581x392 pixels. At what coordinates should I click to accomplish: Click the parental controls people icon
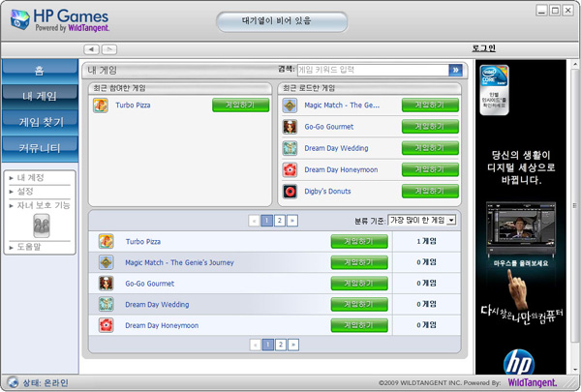pyautogui.click(x=42, y=226)
